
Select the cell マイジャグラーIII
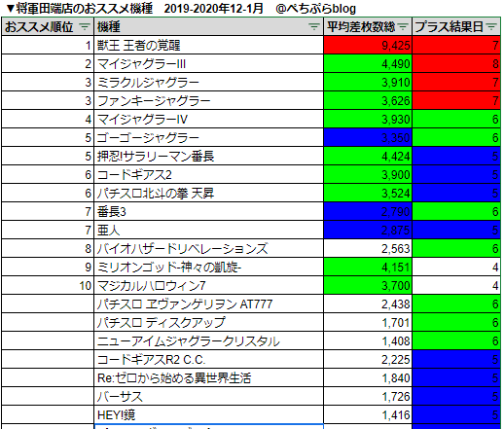tap(208, 63)
